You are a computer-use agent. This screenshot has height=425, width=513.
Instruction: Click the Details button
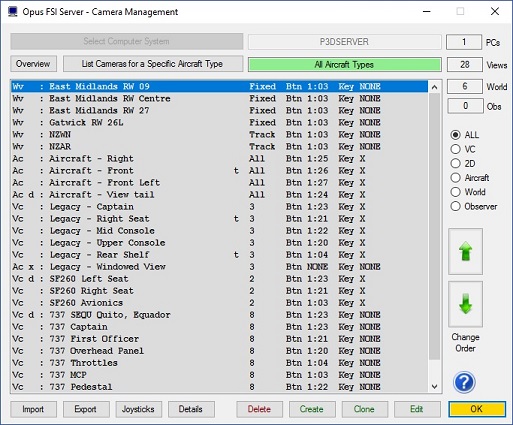point(191,409)
